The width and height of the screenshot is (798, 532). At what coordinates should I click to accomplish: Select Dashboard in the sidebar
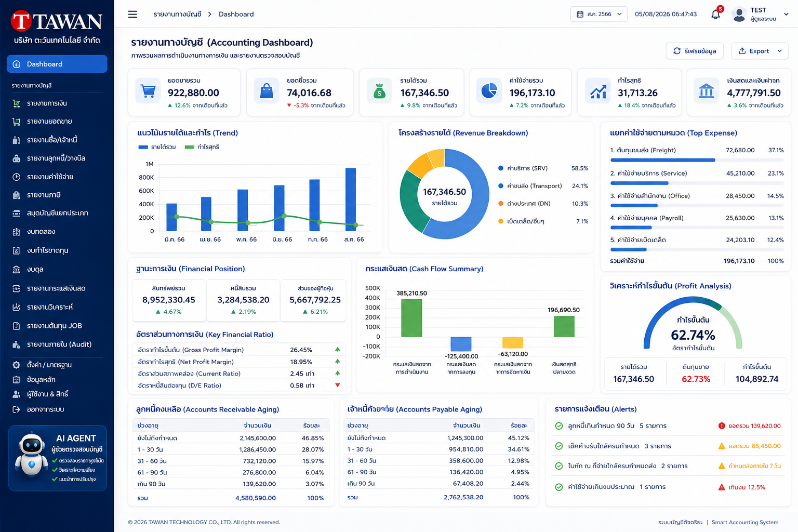tap(57, 64)
